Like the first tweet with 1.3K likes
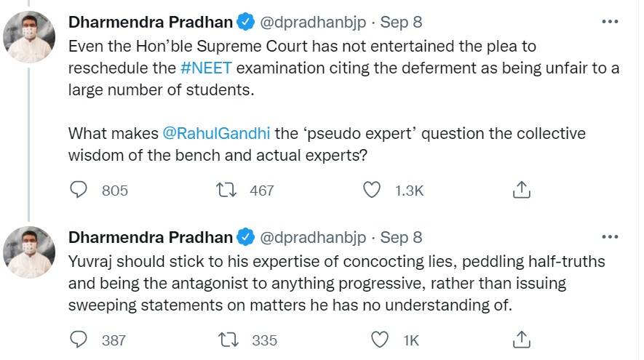Image resolution: width=644 pixels, height=360 pixels. tap(372, 190)
